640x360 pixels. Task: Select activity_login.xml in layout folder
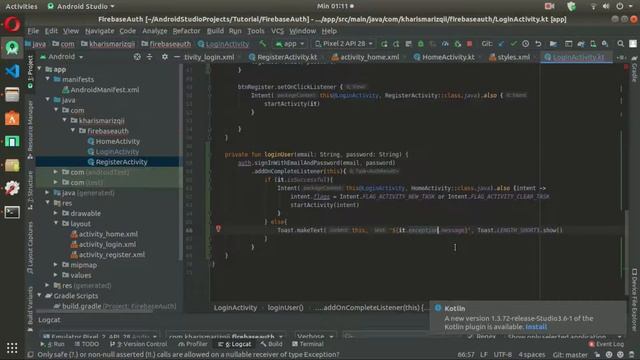pyautogui.click(x=107, y=244)
